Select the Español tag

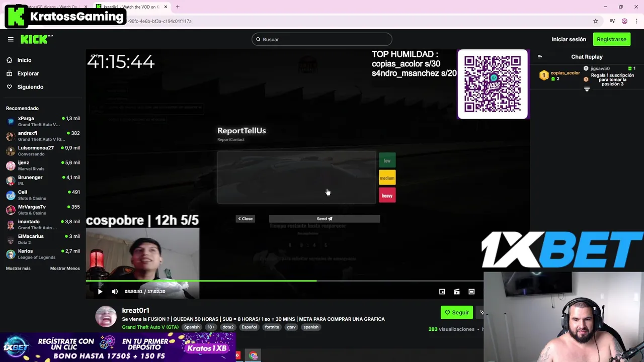pyautogui.click(x=249, y=327)
